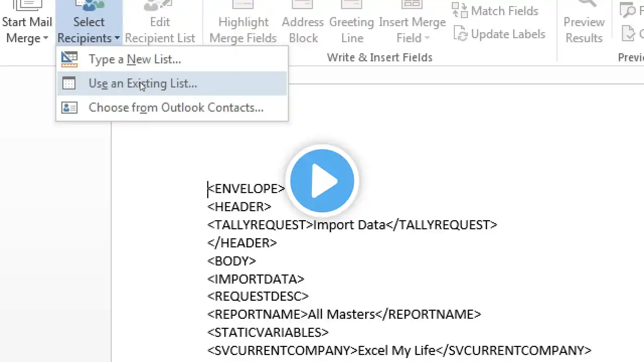Click the Select Recipients people icon

point(89,6)
